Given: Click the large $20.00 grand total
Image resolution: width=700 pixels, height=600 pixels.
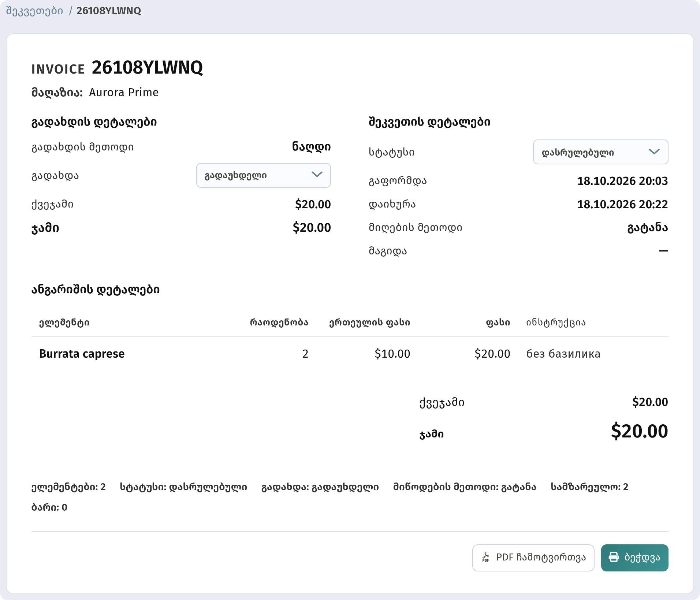Looking at the screenshot, I should 639,431.
